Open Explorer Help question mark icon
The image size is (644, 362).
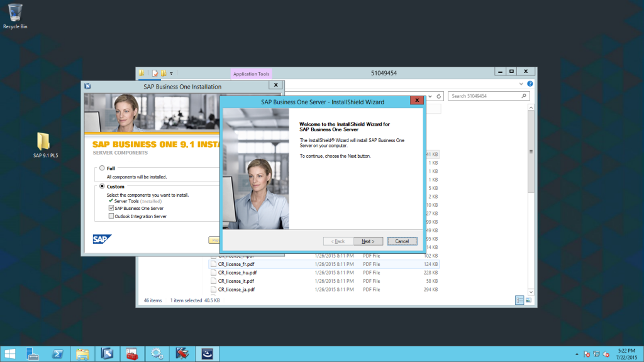(530, 84)
